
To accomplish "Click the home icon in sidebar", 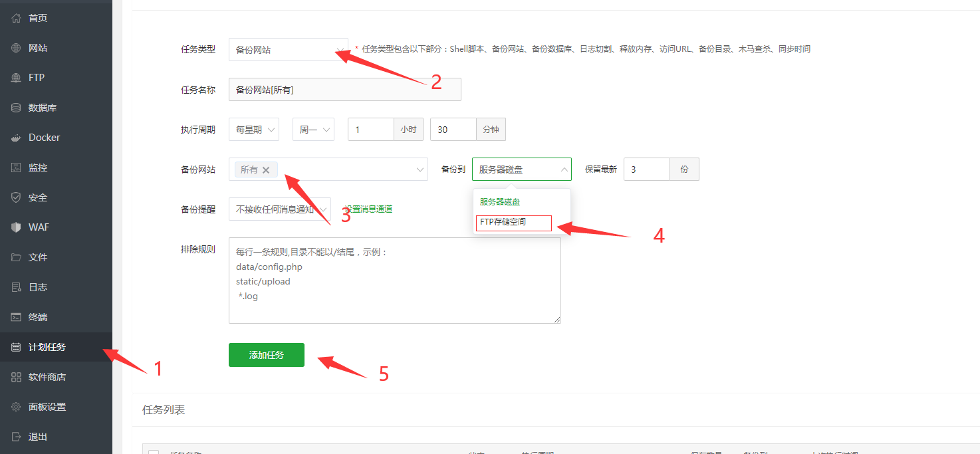I will pyautogui.click(x=16, y=18).
